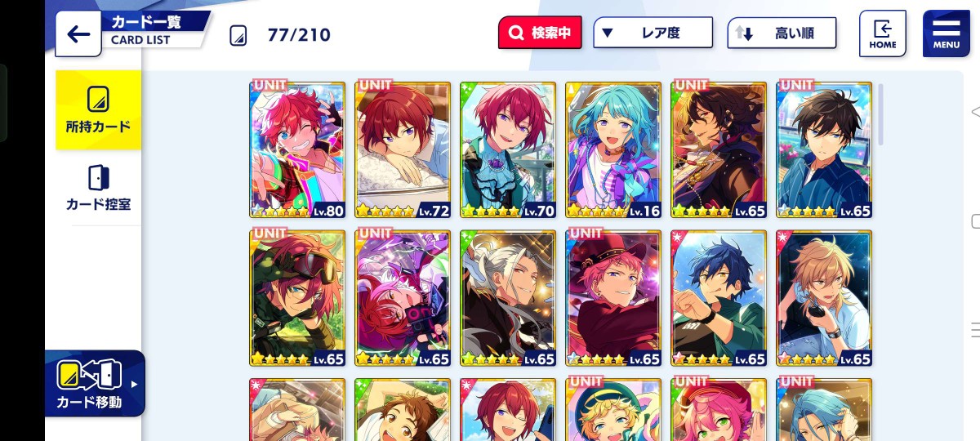
Task: Click the up-down arrows icon in 高い順
Action: click(x=743, y=33)
